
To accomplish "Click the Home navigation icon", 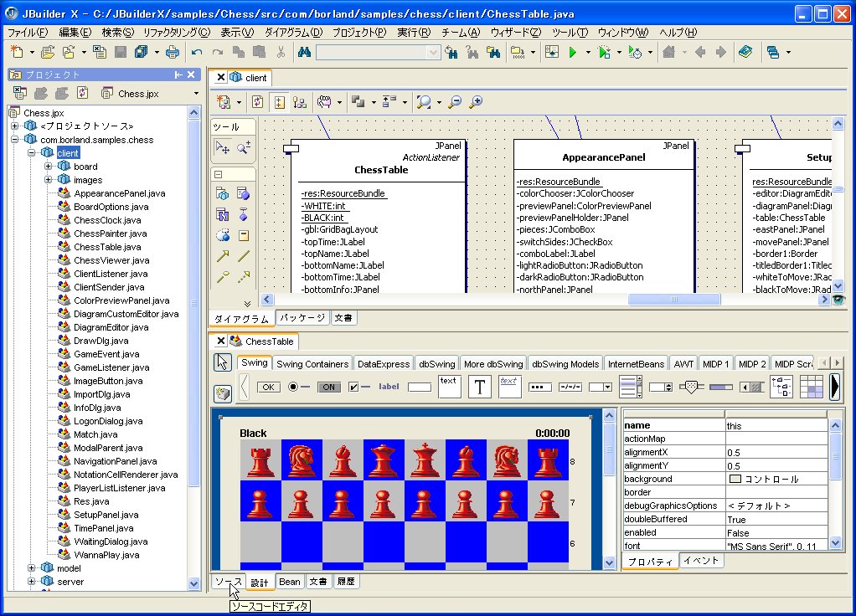I will click(x=668, y=53).
